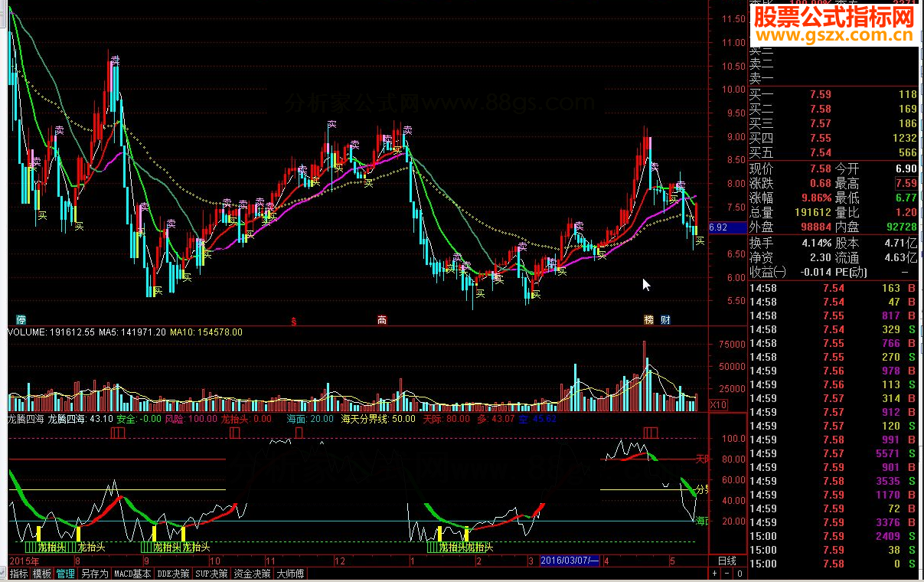Click the 量比 value 1.20
Viewport: 924px width, 582px height.
[x=905, y=212]
